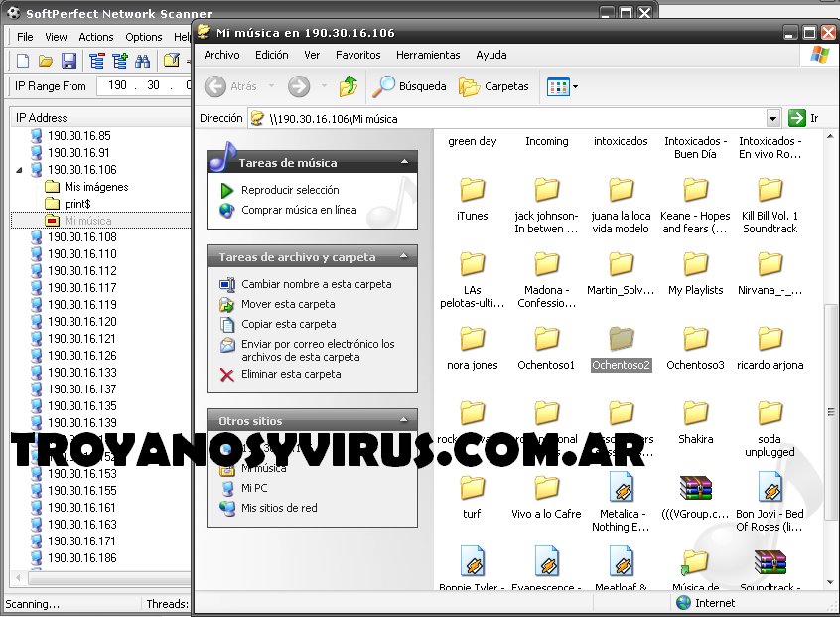Collapse the Otros sitios panel
Image resolution: width=840 pixels, height=617 pixels.
tap(404, 420)
